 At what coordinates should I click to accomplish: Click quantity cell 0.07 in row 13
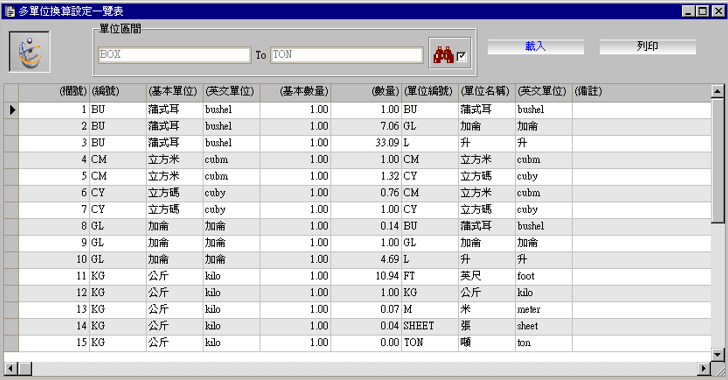pyautogui.click(x=366, y=309)
